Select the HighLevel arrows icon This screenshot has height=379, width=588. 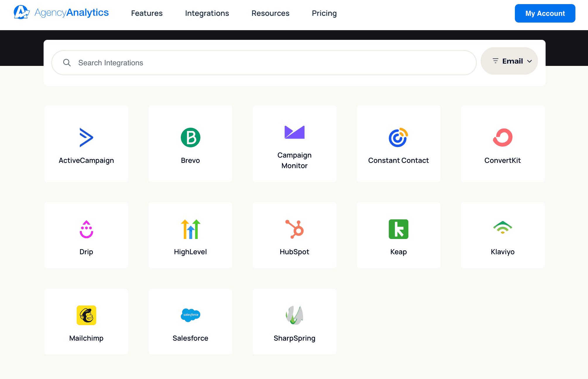[x=190, y=229]
